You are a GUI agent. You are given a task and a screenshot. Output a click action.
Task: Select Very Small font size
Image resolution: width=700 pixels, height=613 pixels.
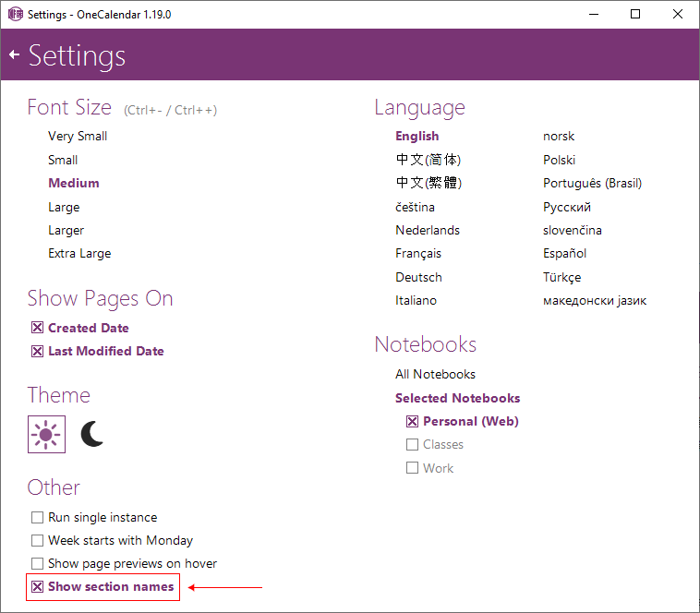pyautogui.click(x=78, y=136)
